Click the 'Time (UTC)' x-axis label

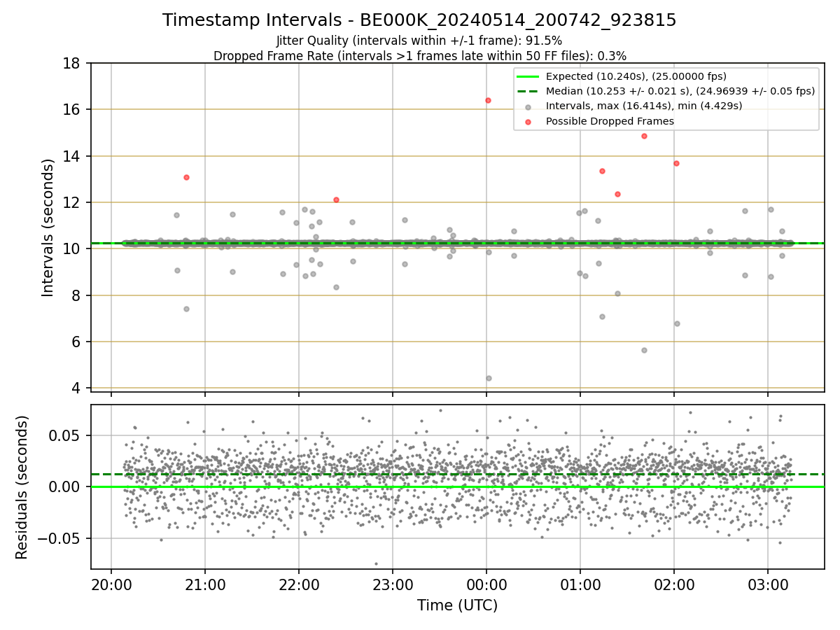[x=457, y=605]
